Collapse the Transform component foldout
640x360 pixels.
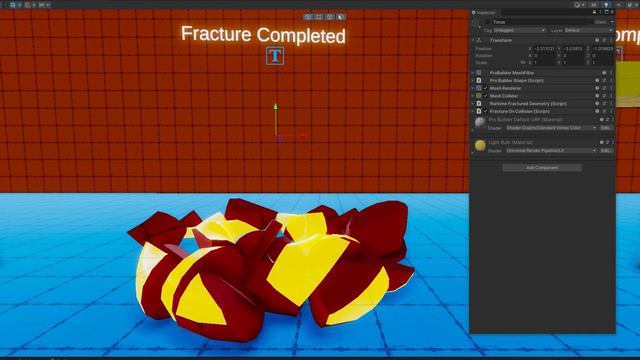click(x=473, y=40)
